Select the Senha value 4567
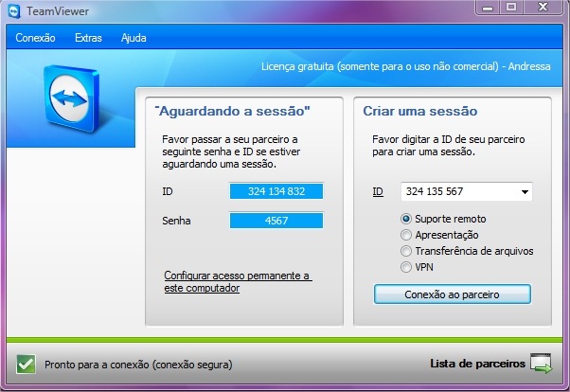The image size is (570, 392). (x=276, y=221)
